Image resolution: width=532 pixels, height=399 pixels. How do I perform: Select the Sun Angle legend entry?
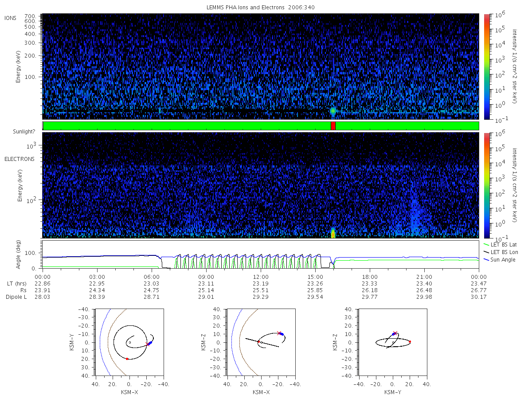[x=500, y=259]
